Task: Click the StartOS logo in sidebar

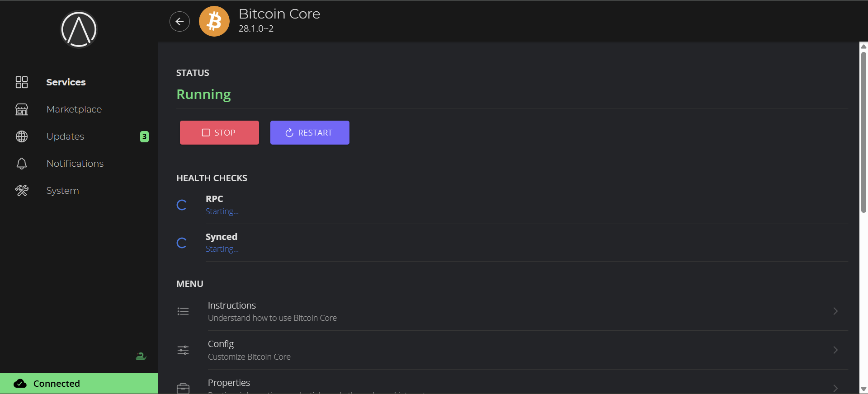Action: click(x=79, y=29)
